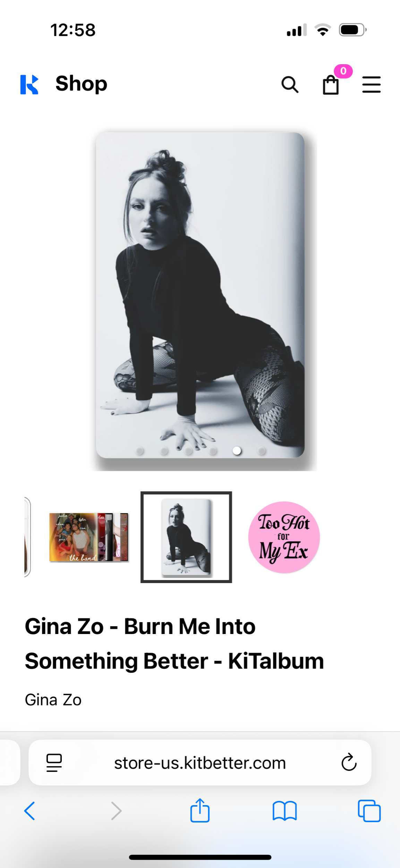400x868 pixels.
Task: Jump to the first carousel dot
Action: click(x=140, y=451)
